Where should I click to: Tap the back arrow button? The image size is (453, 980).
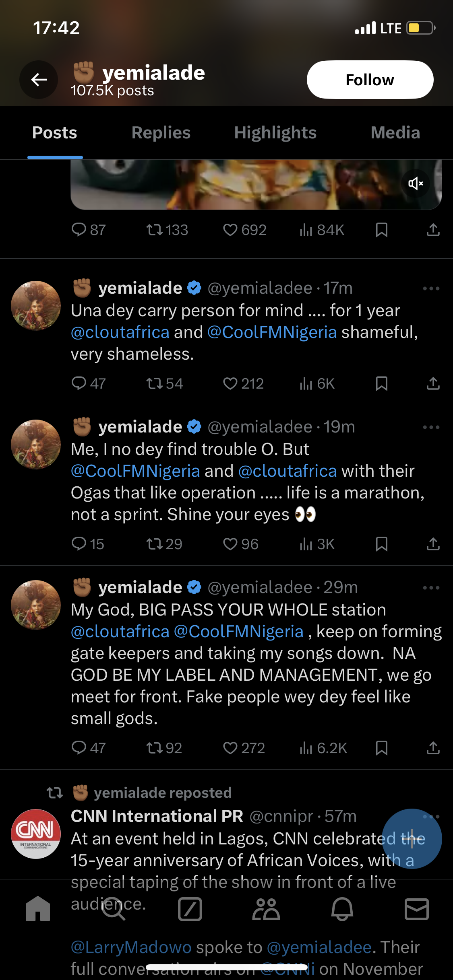(39, 80)
